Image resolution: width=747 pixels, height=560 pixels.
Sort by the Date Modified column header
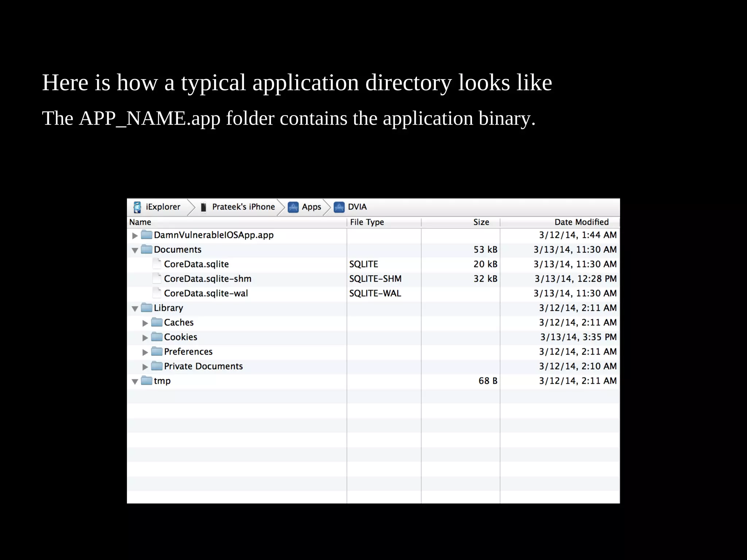click(581, 222)
